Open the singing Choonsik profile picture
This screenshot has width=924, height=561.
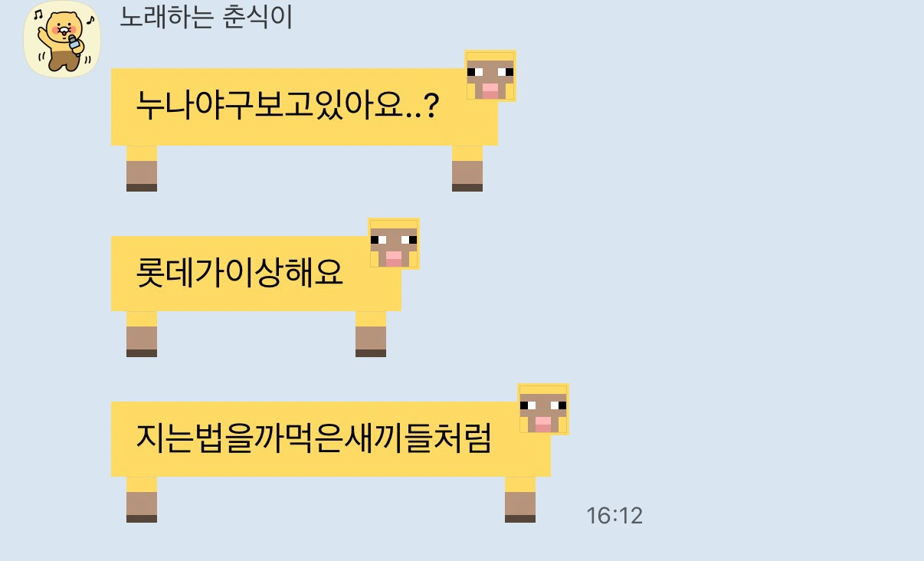point(63,39)
